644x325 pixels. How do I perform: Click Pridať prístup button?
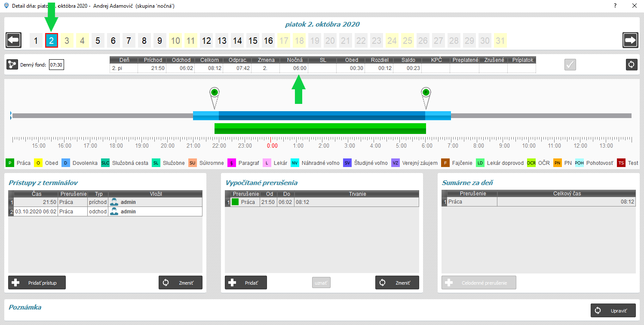tap(37, 282)
